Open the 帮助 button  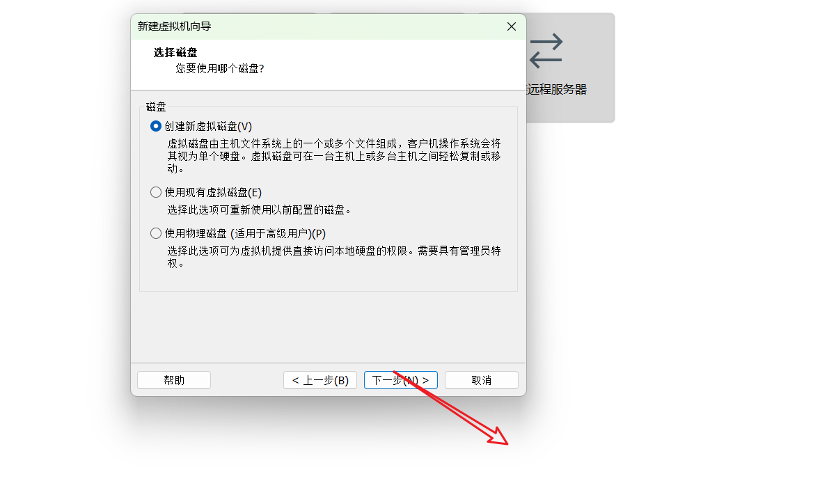tap(174, 380)
